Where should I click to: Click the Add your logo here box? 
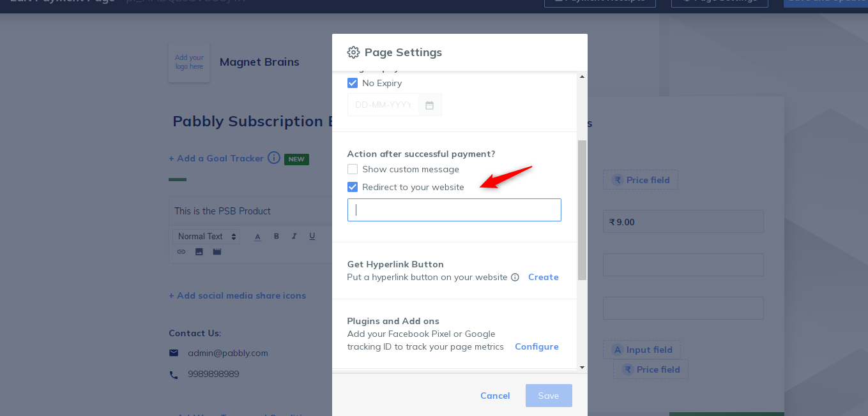[x=189, y=63]
